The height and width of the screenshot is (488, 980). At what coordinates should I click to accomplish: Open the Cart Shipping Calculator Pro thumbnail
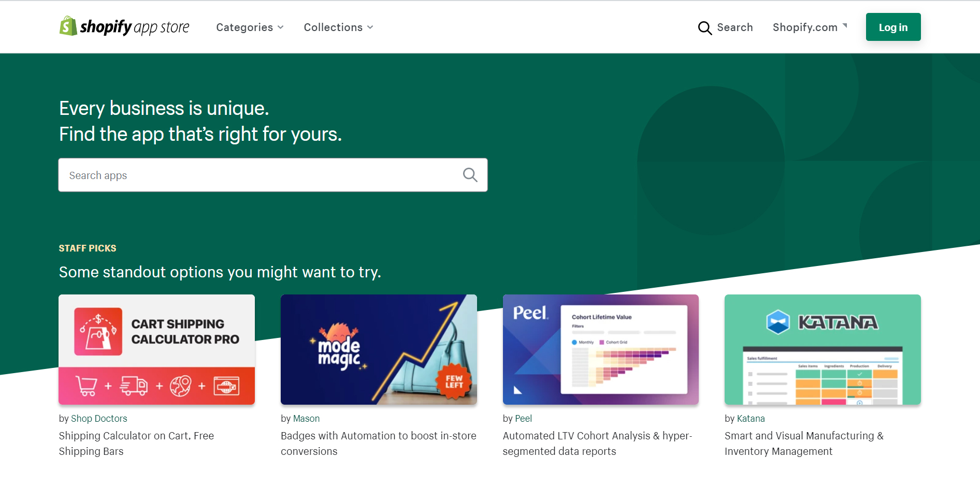(x=156, y=349)
